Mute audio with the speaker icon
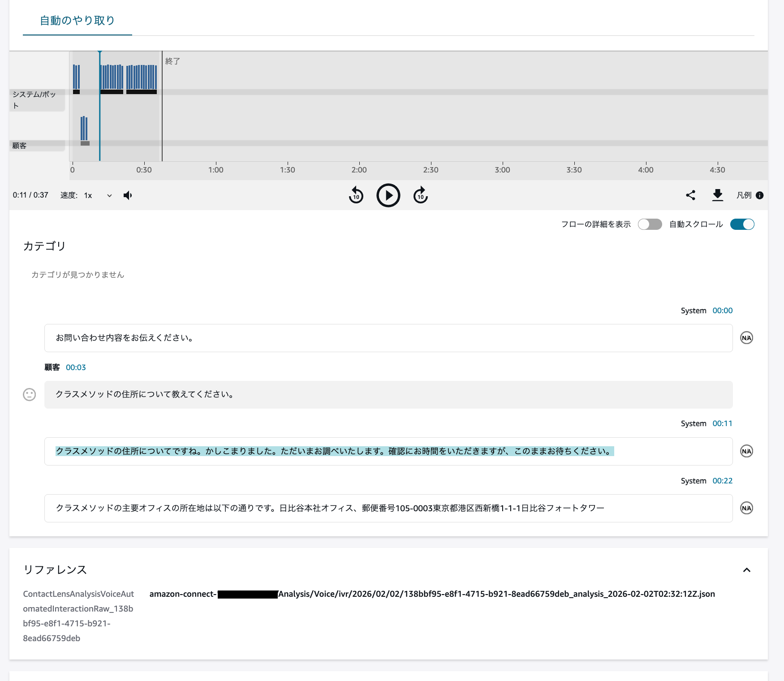 click(x=128, y=195)
